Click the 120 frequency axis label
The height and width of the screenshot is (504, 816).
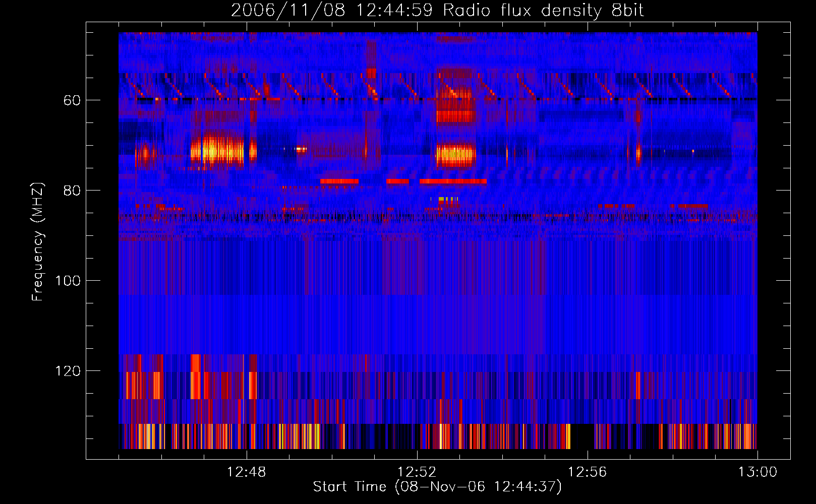(x=68, y=371)
